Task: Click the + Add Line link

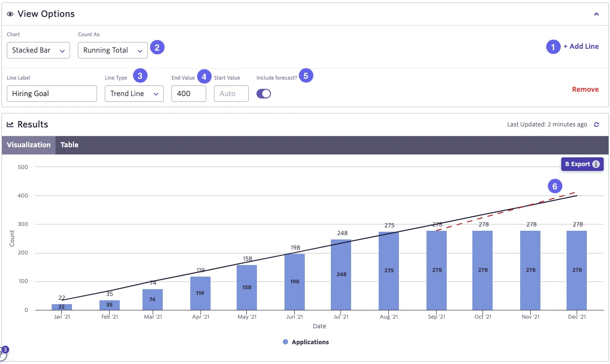Action: click(x=581, y=46)
